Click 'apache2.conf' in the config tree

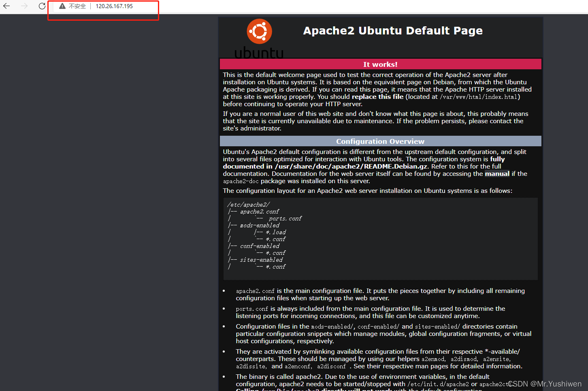tap(260, 212)
